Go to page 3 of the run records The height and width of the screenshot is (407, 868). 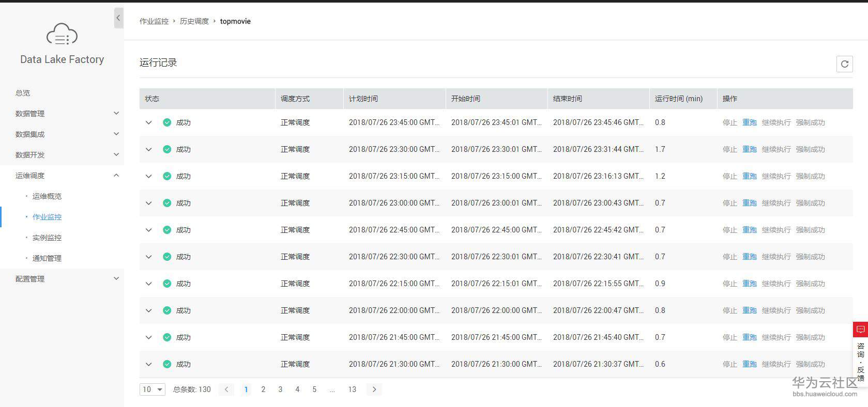tap(280, 389)
